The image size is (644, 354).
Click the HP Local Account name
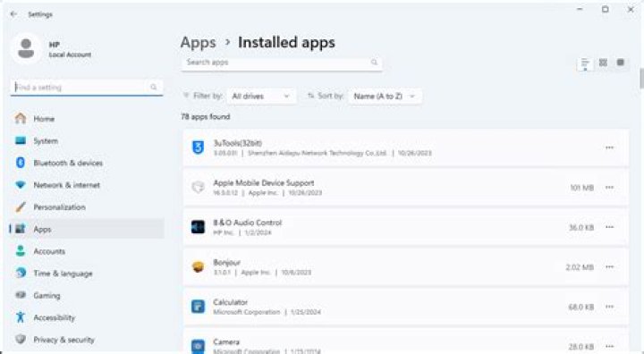click(x=70, y=49)
